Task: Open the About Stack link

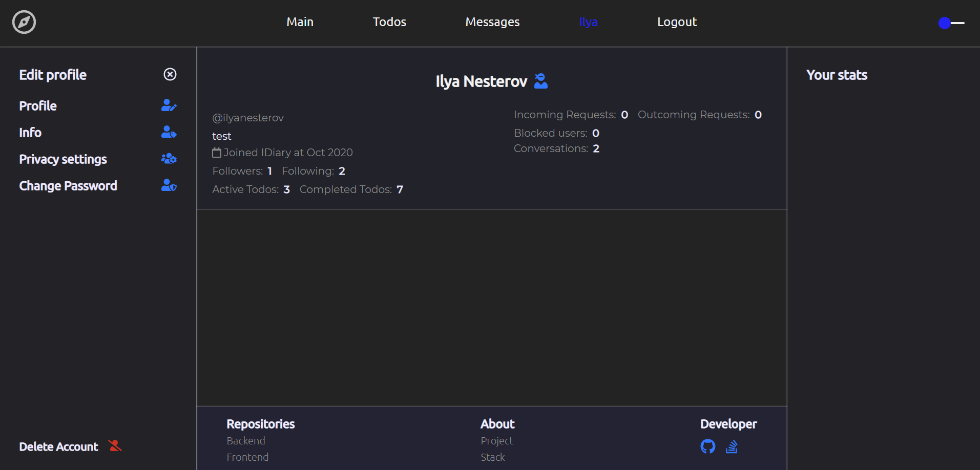Action: [x=493, y=457]
